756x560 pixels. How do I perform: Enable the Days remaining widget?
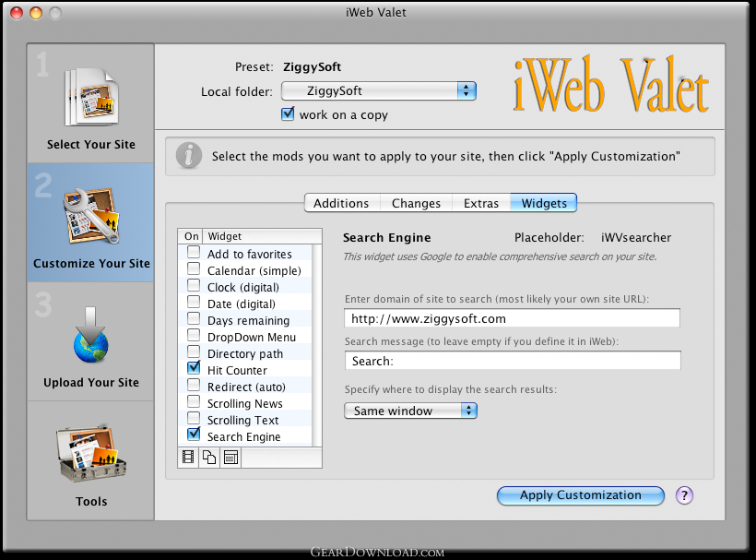point(194,318)
